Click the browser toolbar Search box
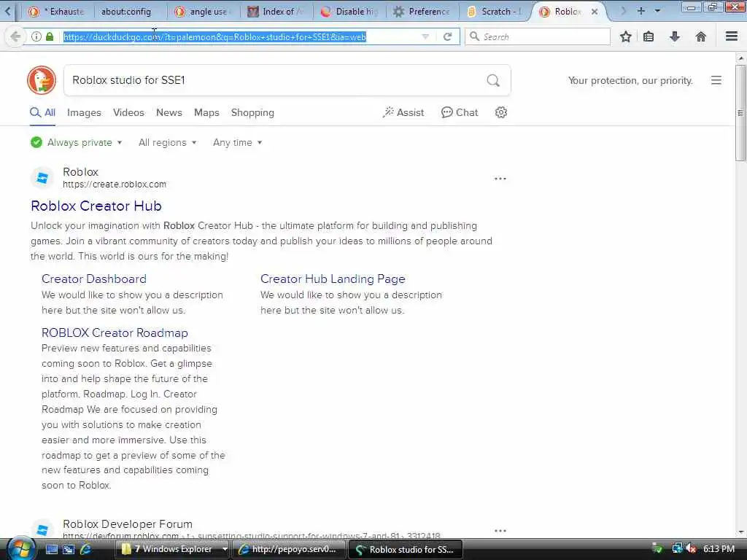 538,36
